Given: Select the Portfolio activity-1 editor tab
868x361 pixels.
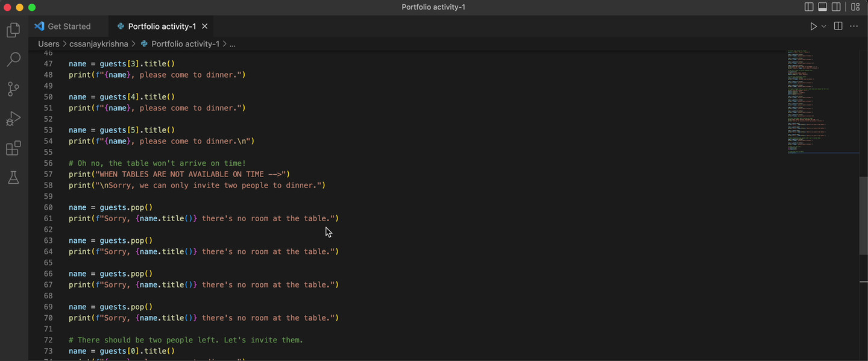Looking at the screenshot, I should (160, 26).
